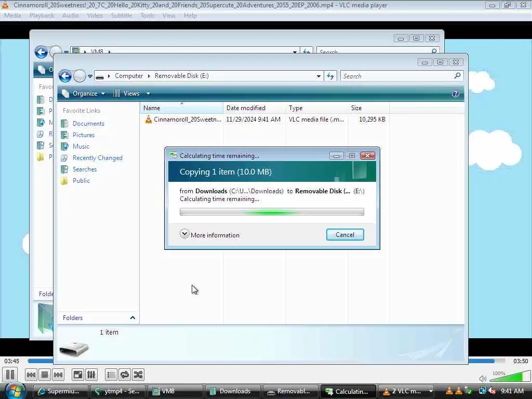Viewport: 532px width, 399px height.
Task: Click the copy progress bar
Action: pos(272,212)
